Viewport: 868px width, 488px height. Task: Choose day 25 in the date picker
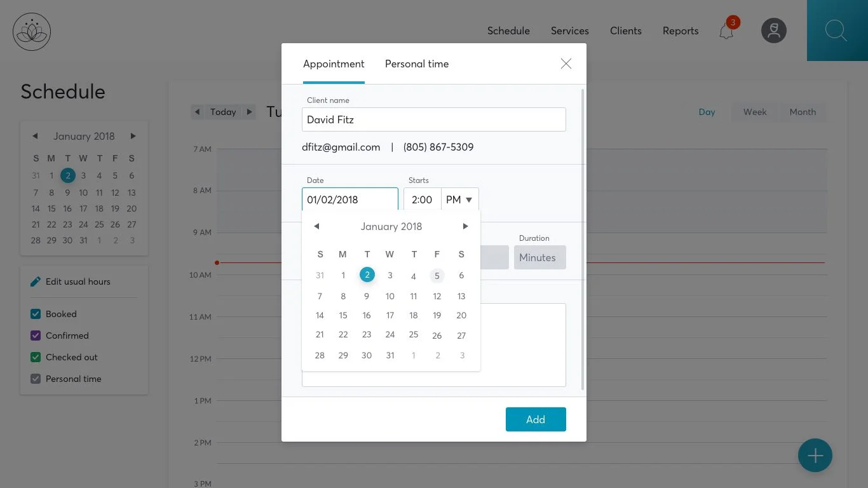click(414, 334)
